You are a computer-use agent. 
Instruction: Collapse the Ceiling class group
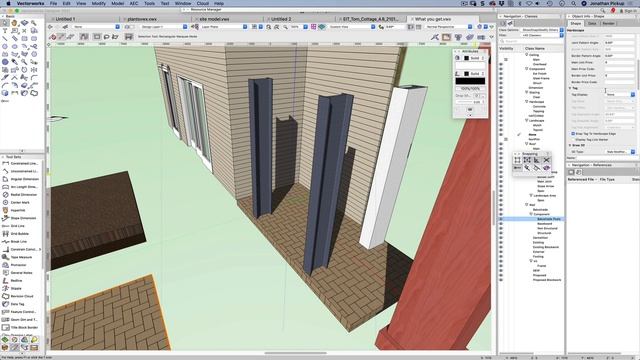tap(527, 55)
